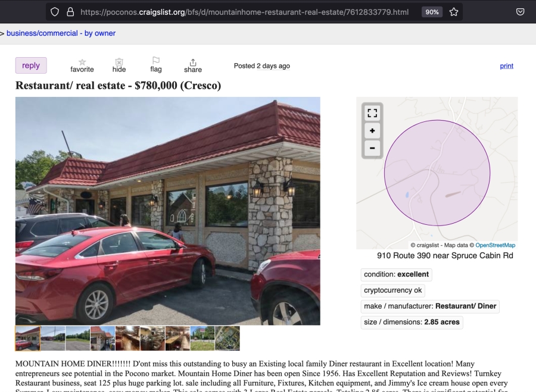Click the 90% zoom level indicator
This screenshot has height=392, width=536.
tap(432, 12)
